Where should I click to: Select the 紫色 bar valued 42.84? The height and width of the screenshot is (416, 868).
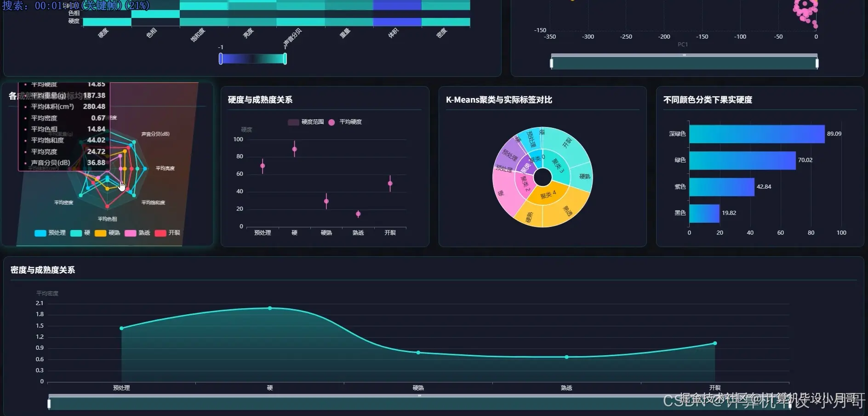722,187
